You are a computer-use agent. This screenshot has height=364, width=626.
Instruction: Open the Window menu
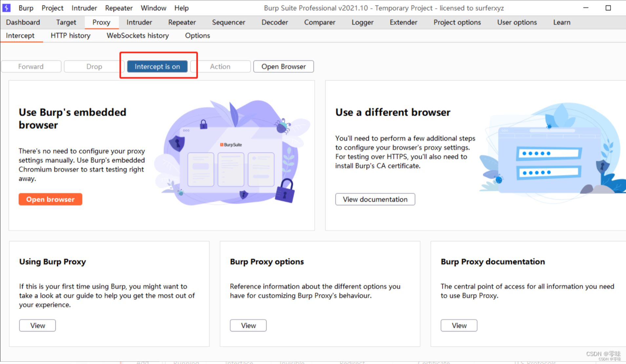click(x=153, y=8)
